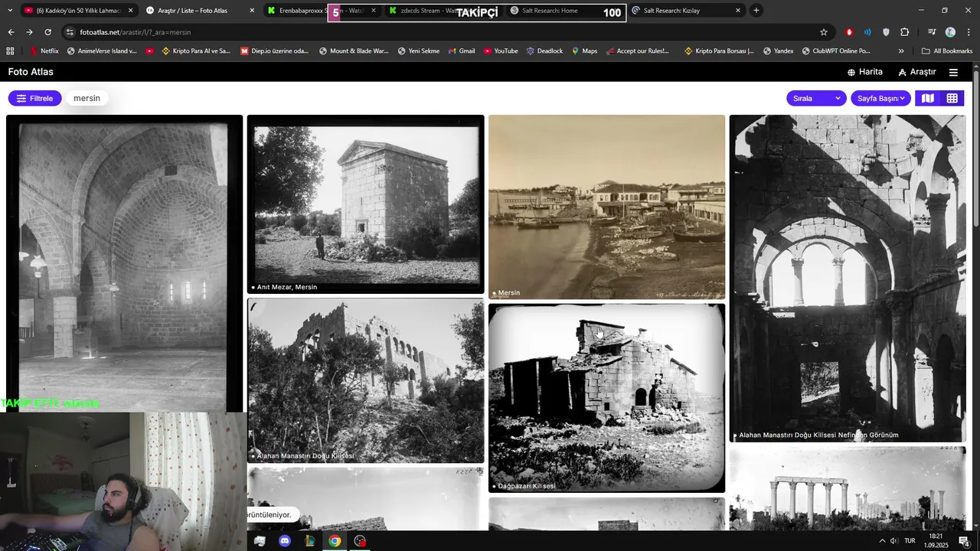Show hidden system tray icons

(881, 541)
